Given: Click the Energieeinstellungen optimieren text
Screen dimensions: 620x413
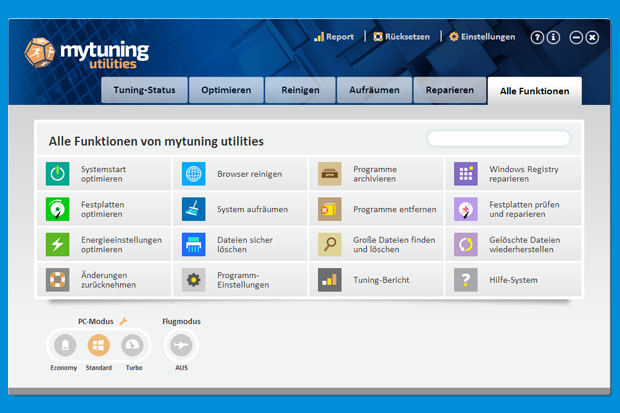Looking at the screenshot, I should coord(121,244).
